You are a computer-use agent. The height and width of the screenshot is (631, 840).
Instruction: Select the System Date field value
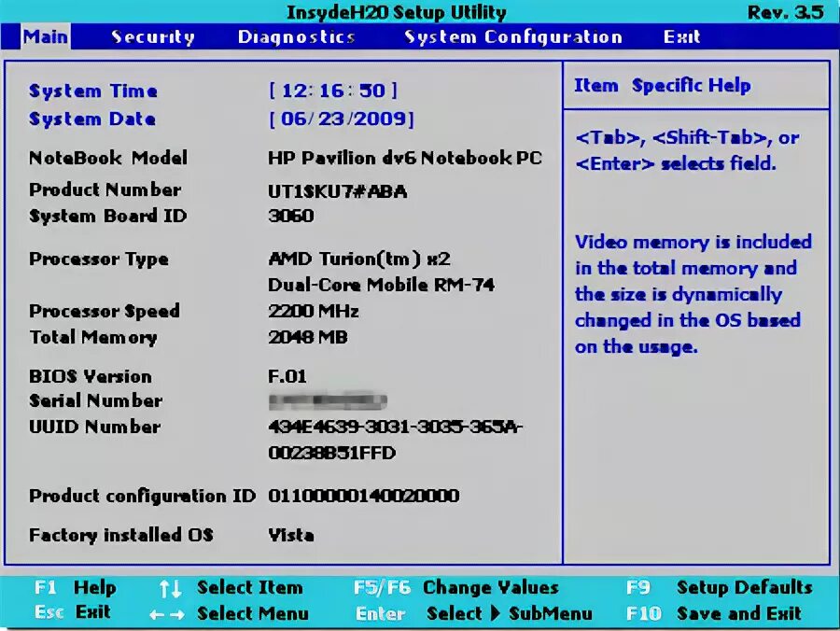[x=342, y=119]
